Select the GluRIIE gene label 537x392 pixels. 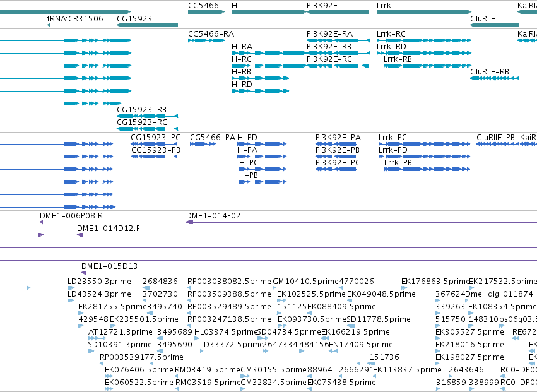(483, 18)
